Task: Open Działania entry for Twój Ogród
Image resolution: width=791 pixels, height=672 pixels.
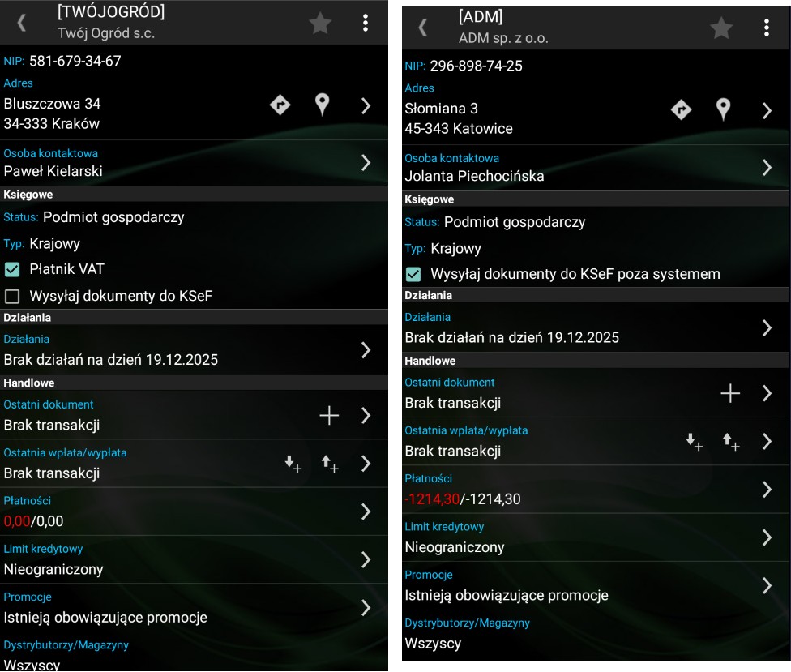Action: [194, 349]
